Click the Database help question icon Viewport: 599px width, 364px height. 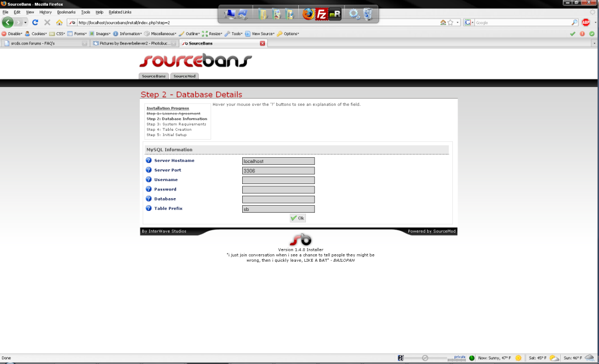click(149, 199)
